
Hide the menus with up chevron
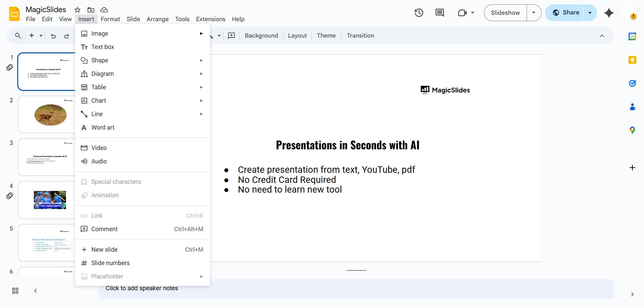(602, 36)
